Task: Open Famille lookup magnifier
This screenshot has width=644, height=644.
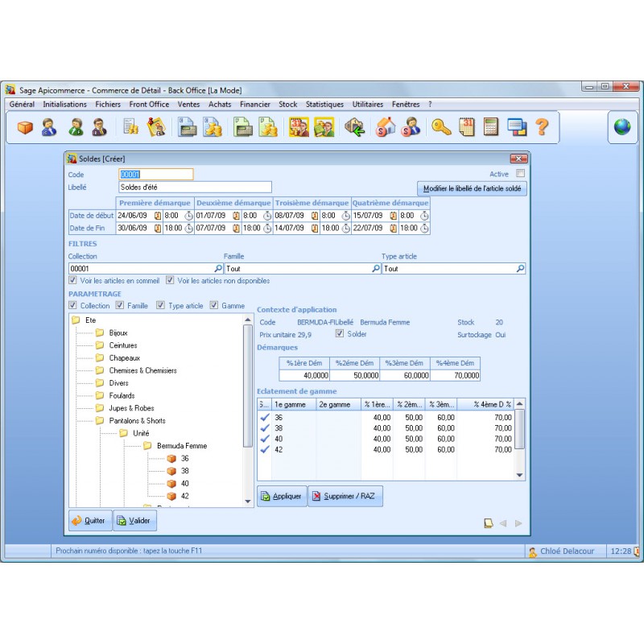Action: [x=376, y=268]
